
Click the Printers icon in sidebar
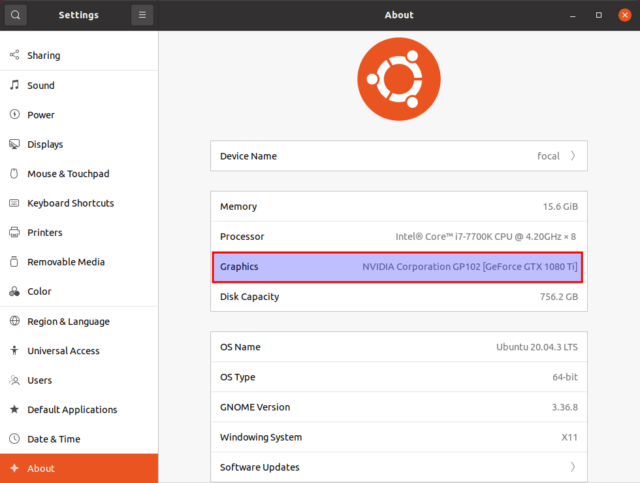pos(15,233)
